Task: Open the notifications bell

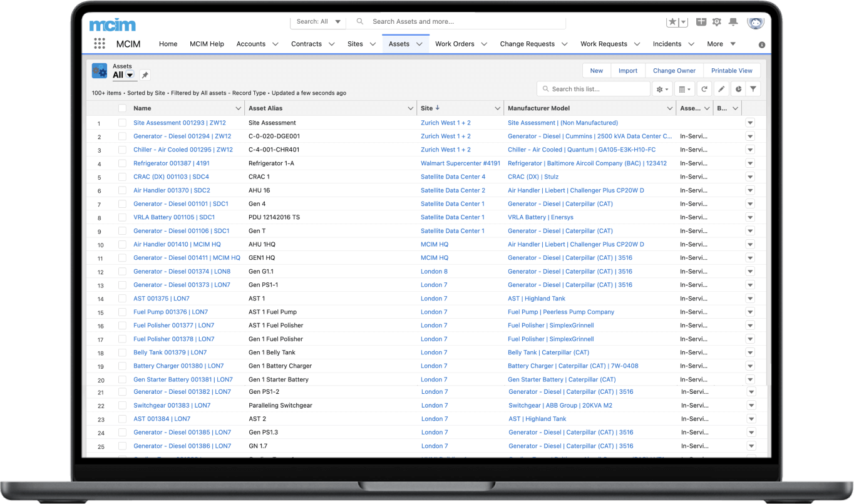Action: click(x=733, y=22)
